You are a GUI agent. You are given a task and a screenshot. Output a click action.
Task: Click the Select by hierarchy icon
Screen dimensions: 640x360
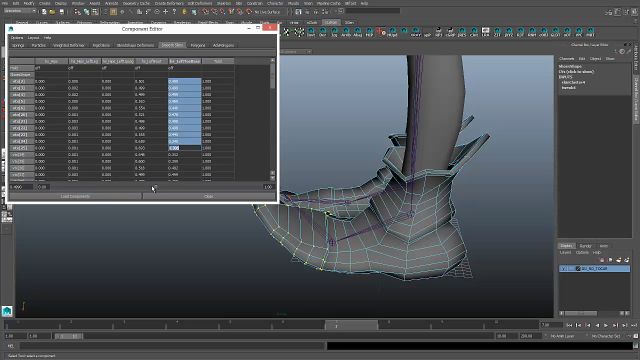click(78, 12)
